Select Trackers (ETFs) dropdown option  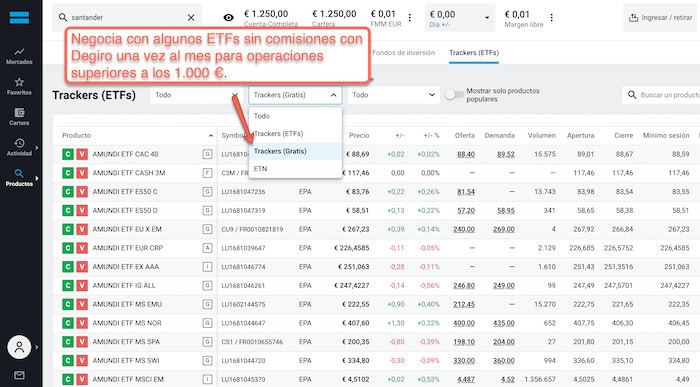(x=295, y=133)
